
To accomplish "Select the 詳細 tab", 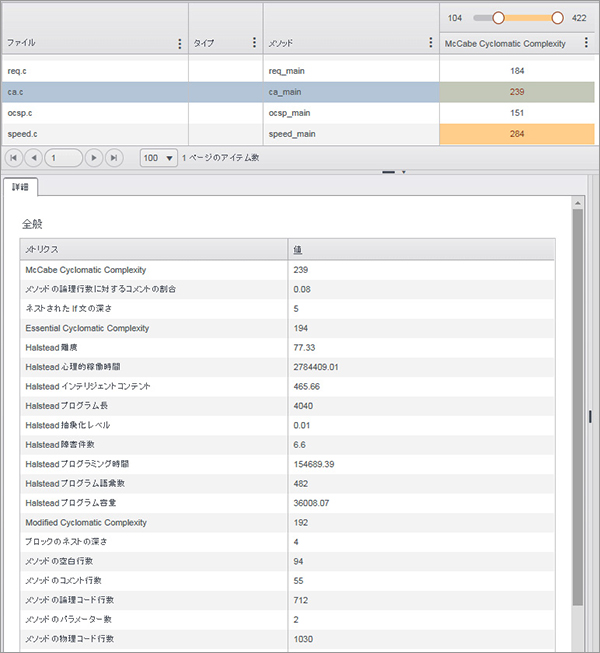I will (20, 187).
